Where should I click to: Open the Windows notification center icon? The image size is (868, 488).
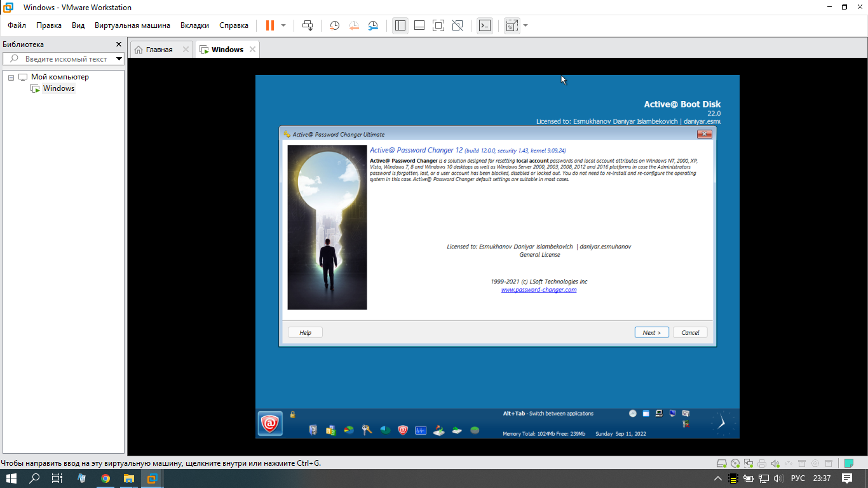[x=847, y=478]
